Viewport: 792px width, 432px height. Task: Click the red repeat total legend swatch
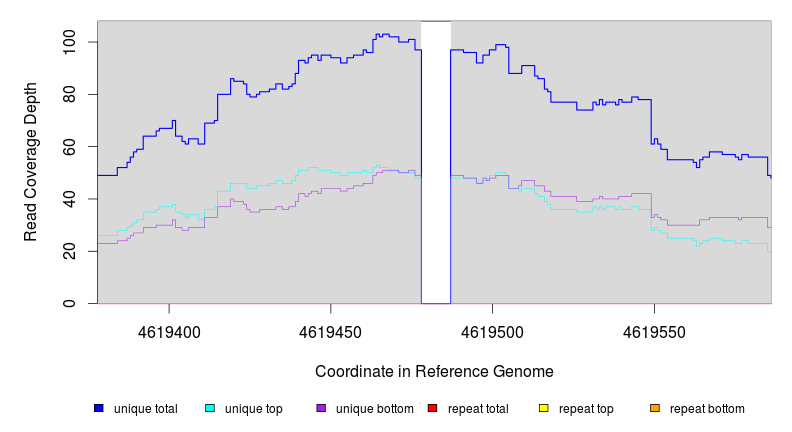432,408
